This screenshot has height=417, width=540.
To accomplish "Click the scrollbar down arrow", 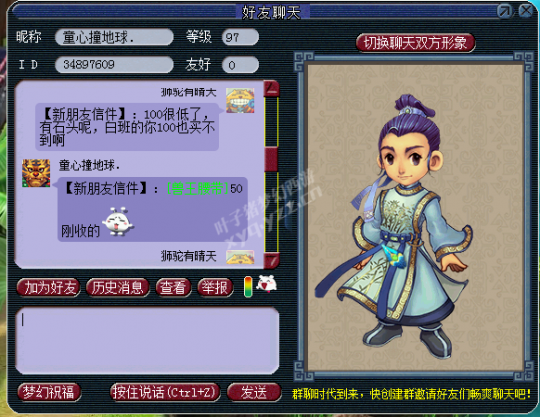I will pyautogui.click(x=271, y=260).
